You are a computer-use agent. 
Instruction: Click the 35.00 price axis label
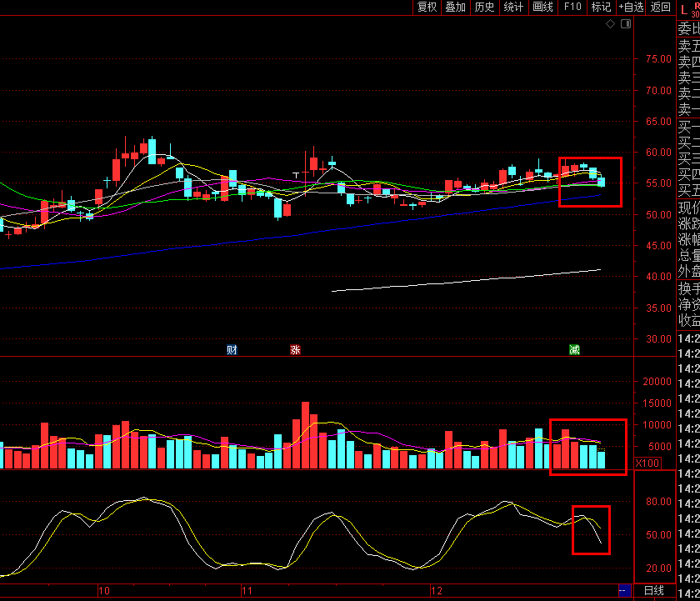[x=658, y=308]
